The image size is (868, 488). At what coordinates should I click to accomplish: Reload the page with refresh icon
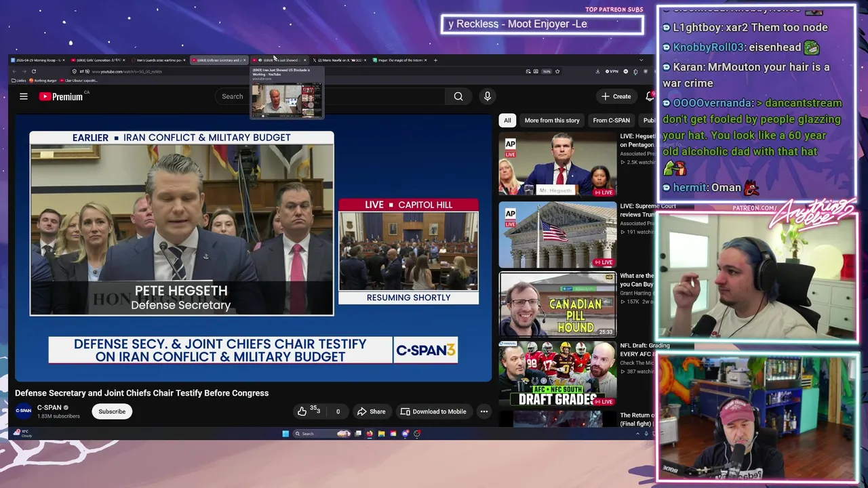click(34, 71)
